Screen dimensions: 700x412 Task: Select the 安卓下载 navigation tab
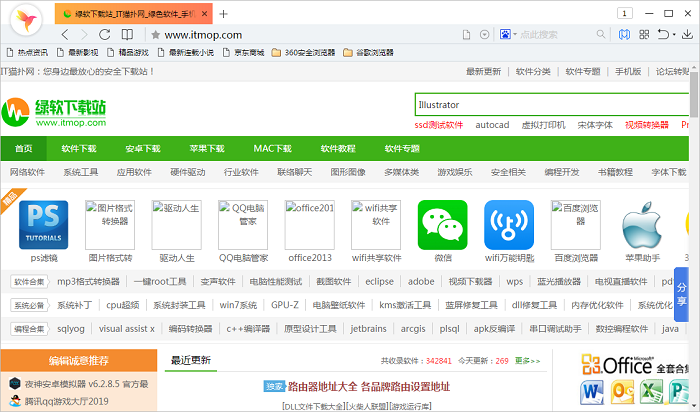[143, 149]
